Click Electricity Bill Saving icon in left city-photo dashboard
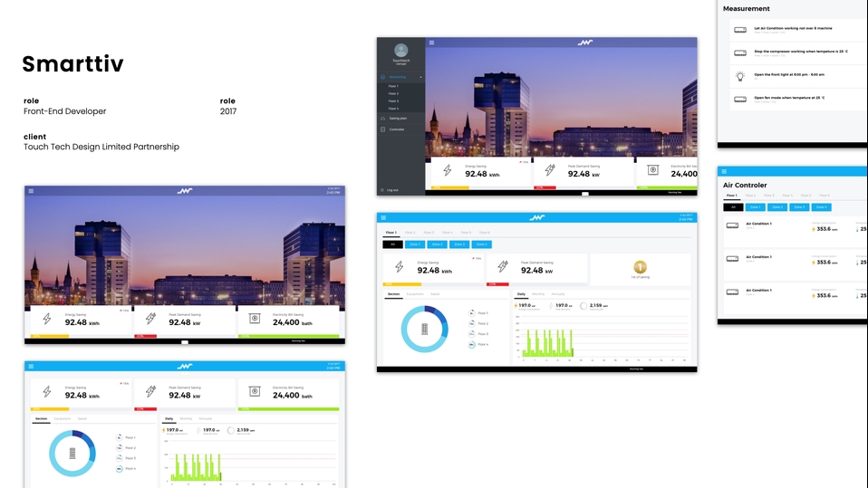 point(255,318)
